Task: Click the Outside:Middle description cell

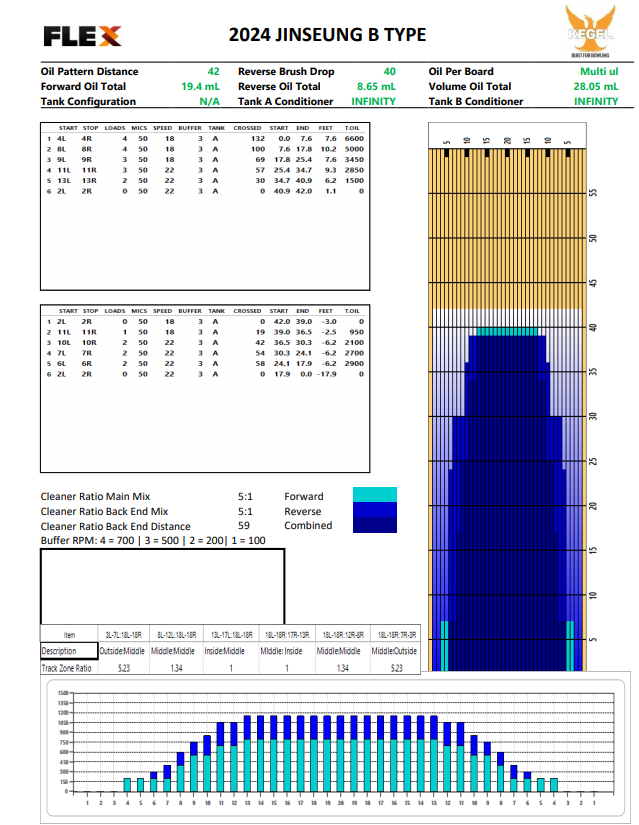Action: click(122, 651)
